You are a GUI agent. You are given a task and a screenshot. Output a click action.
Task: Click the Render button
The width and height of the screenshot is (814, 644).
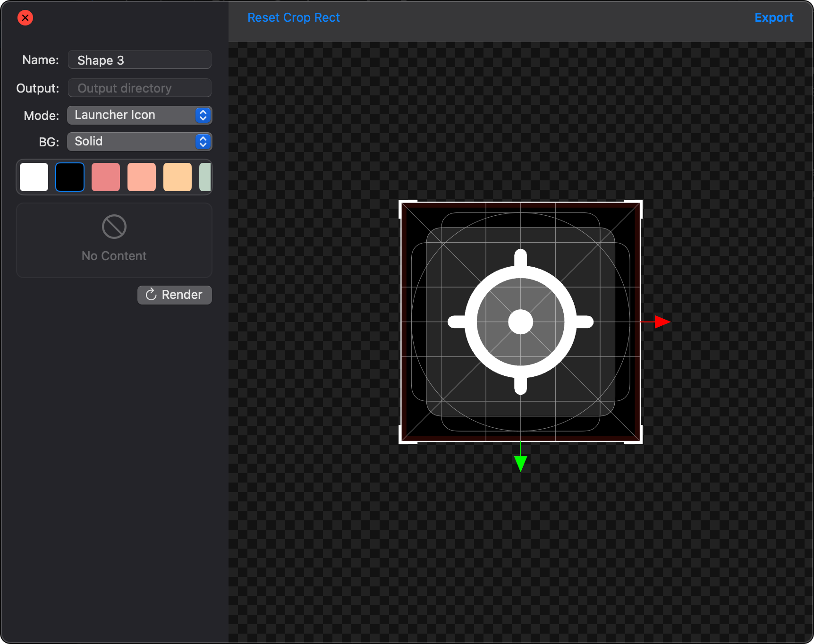point(175,295)
